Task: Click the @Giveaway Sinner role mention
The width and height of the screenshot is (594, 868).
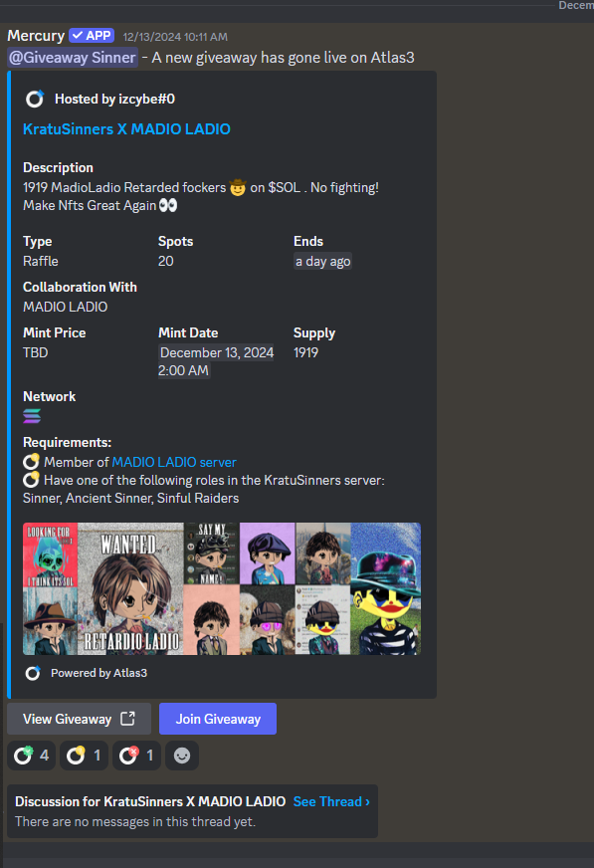Action: click(x=73, y=58)
